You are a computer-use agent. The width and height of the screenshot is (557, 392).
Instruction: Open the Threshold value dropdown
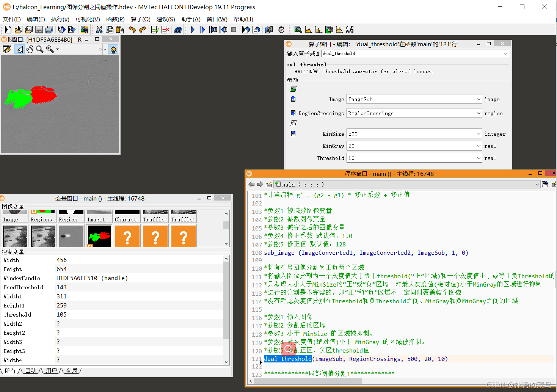479,158
